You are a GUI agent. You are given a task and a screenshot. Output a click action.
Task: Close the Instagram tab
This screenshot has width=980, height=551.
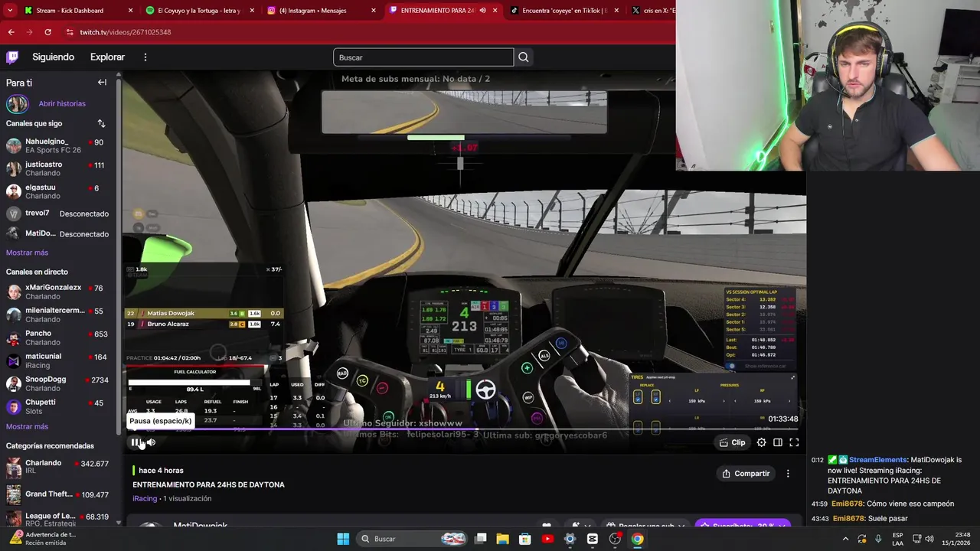374,11
